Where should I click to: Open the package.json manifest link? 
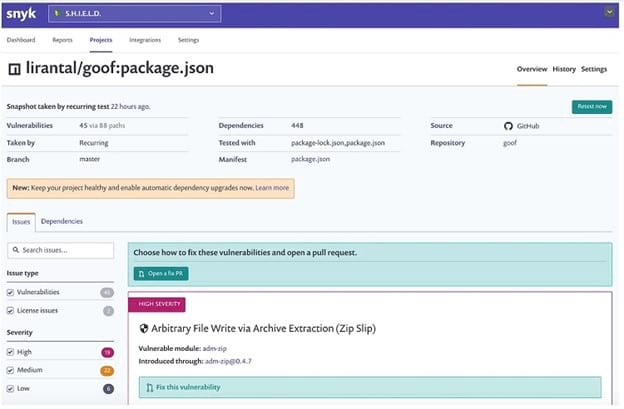310,159
